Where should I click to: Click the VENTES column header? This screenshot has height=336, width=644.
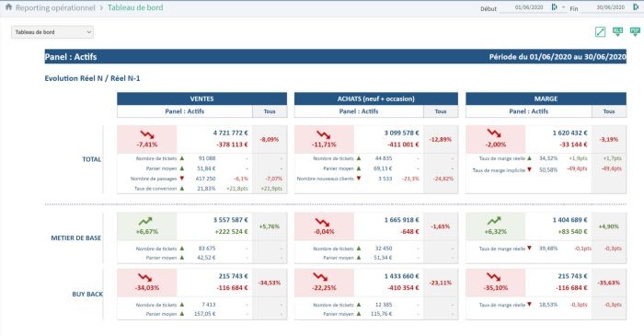pyautogui.click(x=201, y=98)
